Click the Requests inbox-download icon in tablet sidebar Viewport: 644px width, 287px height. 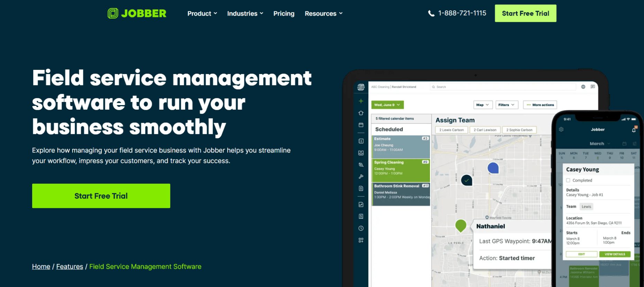pyautogui.click(x=361, y=153)
